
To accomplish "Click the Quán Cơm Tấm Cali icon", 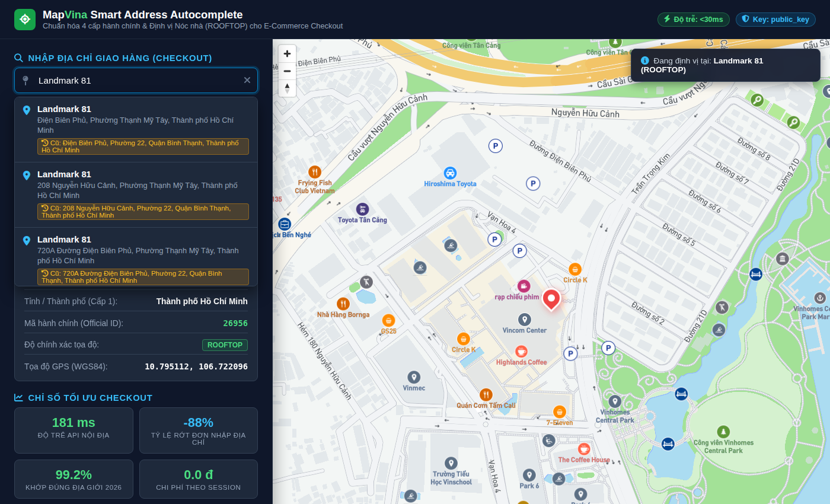I will point(486,394).
